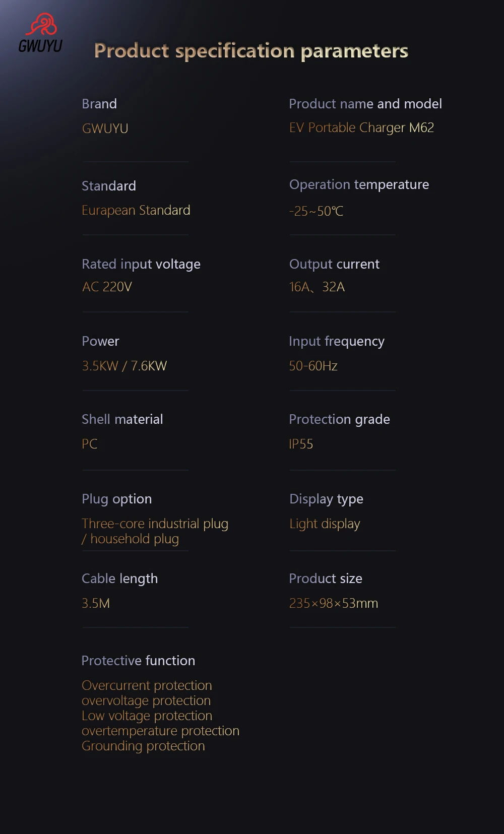
Task: Click the GWUYU cloud logo icon
Action: [x=41, y=24]
